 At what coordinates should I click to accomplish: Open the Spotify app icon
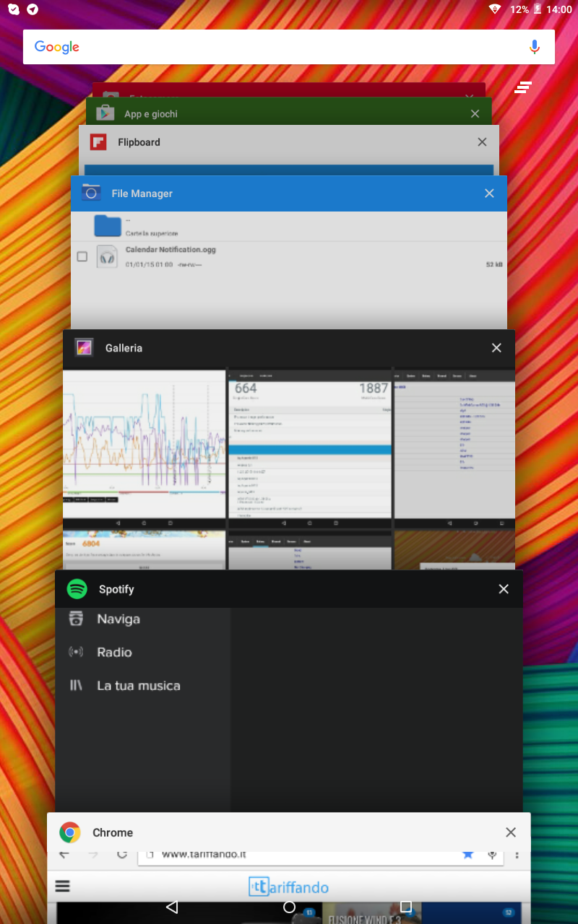[x=77, y=589]
